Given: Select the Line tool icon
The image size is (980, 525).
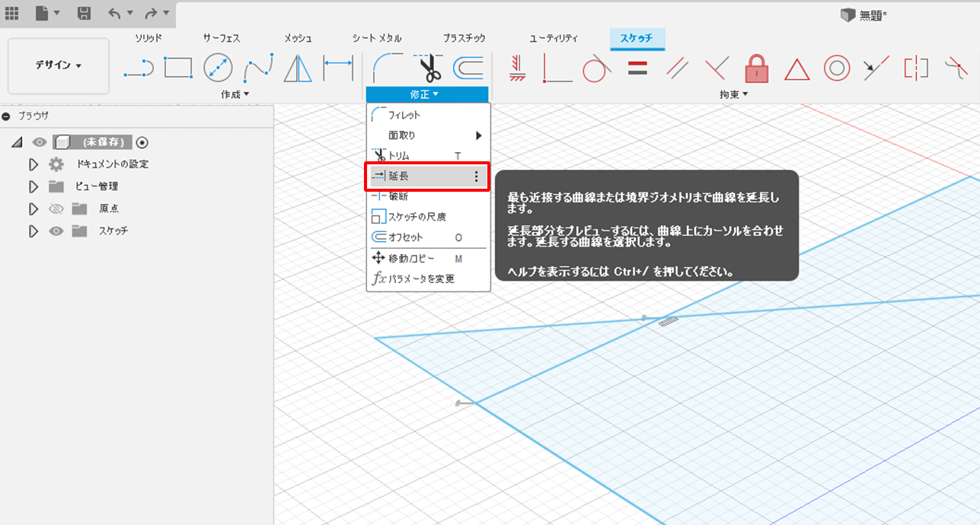Looking at the screenshot, I should pyautogui.click(x=139, y=68).
